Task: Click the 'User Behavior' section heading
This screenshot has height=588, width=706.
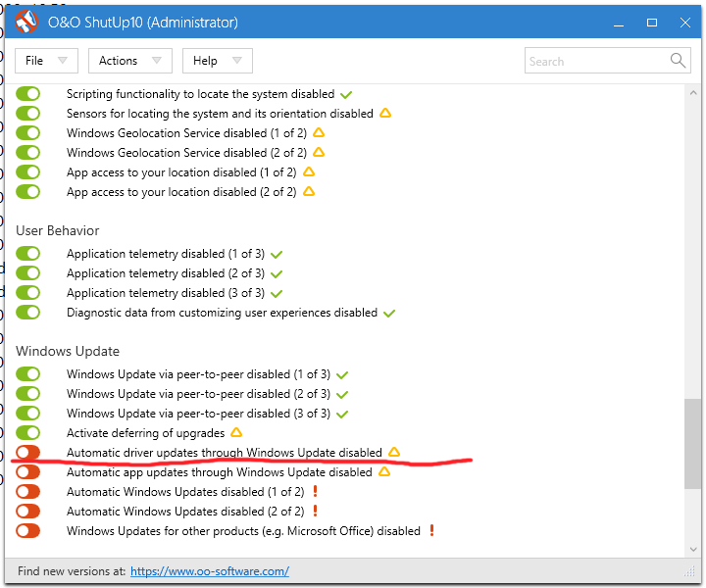Action: point(58,230)
